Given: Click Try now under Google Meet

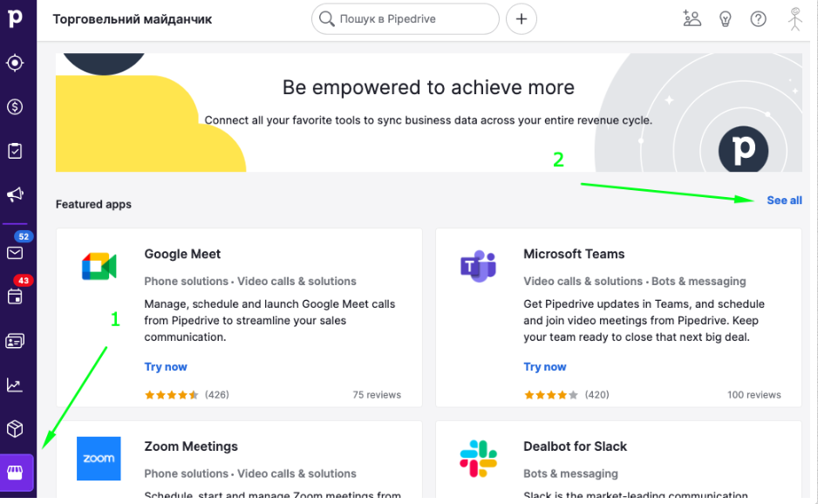Looking at the screenshot, I should pos(166,366).
